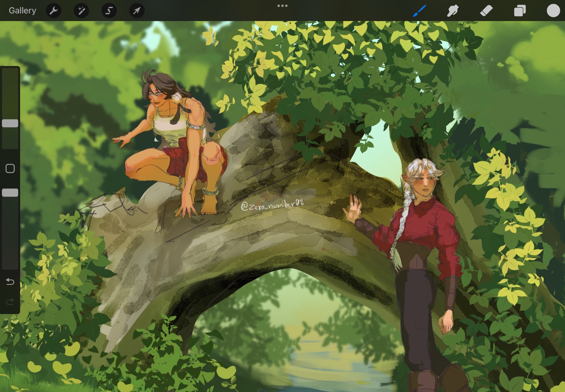The image size is (565, 392).
Task: Tap top of brush size slider track
Action: point(10,72)
